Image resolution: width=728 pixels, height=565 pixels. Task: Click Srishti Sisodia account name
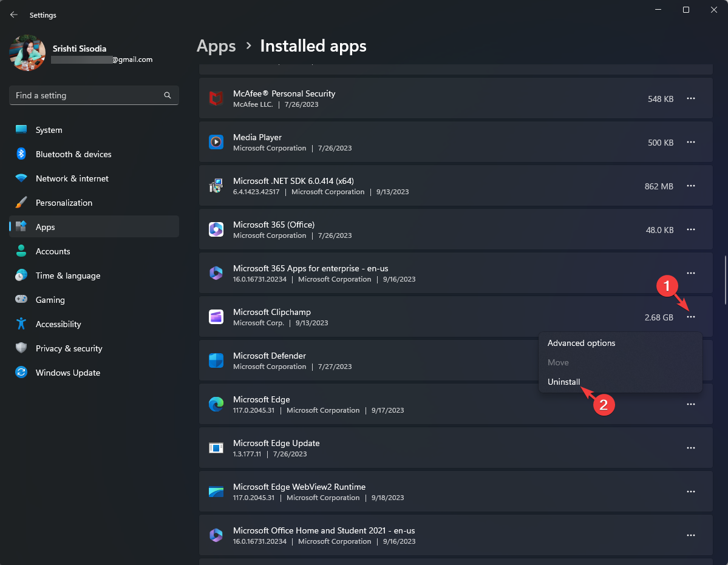tap(80, 49)
